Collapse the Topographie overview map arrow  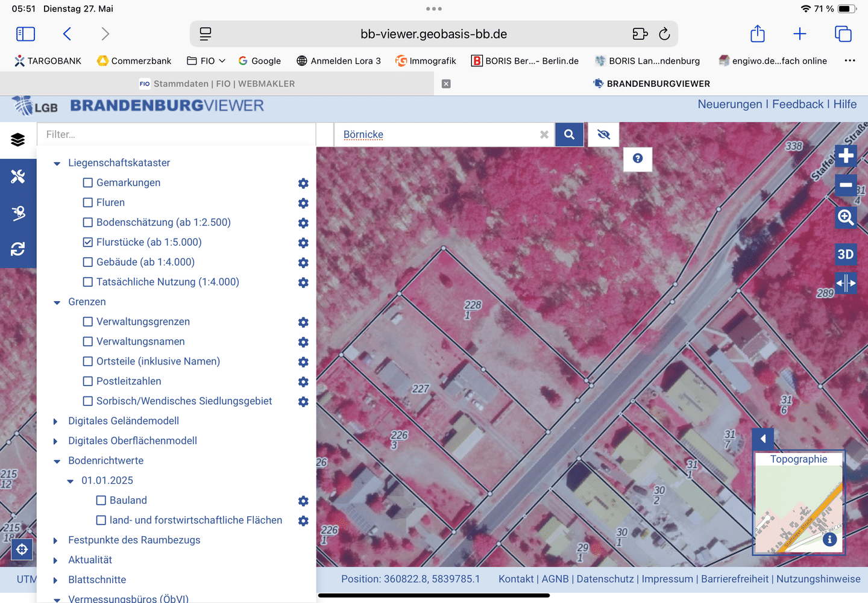[x=763, y=439]
